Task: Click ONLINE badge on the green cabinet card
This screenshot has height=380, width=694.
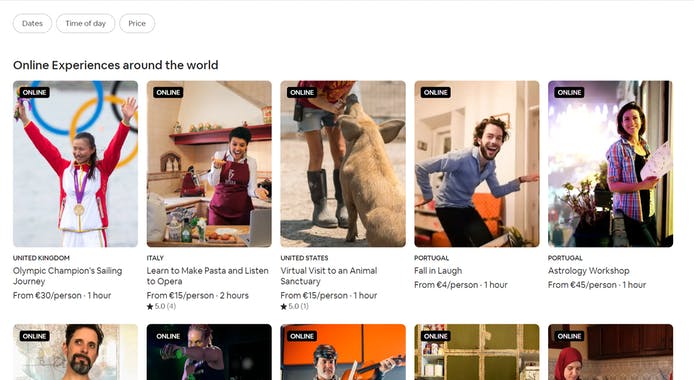Action: (x=436, y=336)
